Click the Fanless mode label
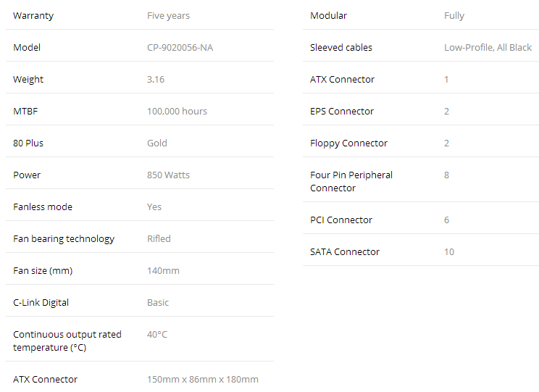The width and height of the screenshot is (539, 392). tap(43, 207)
